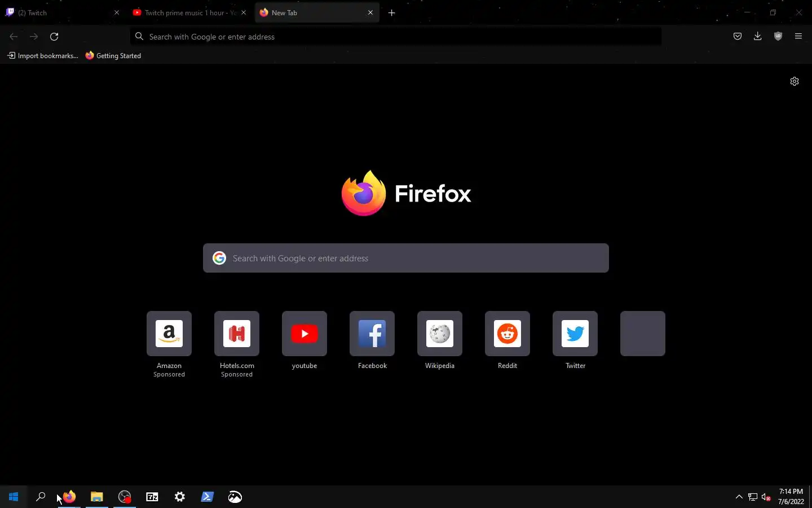Open the last taskbar app icon
The image size is (812, 508).
tap(235, 497)
